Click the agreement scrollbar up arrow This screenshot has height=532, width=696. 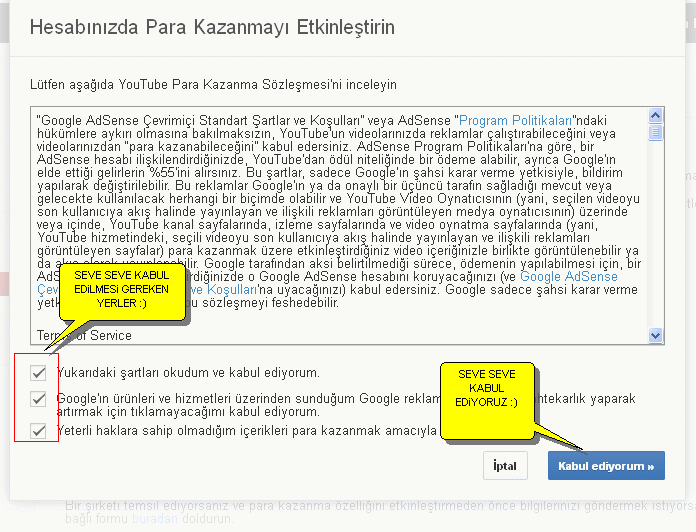(x=655, y=116)
